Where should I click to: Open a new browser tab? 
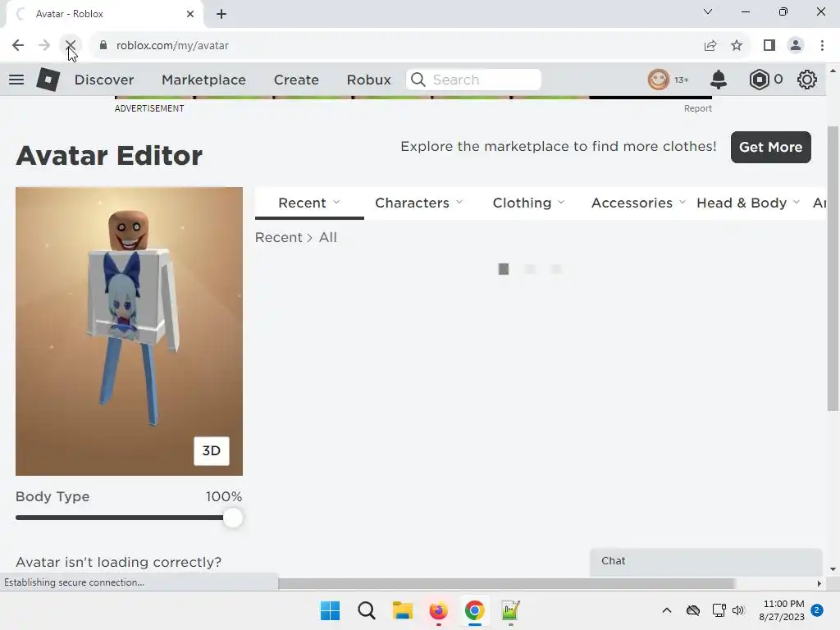(221, 14)
